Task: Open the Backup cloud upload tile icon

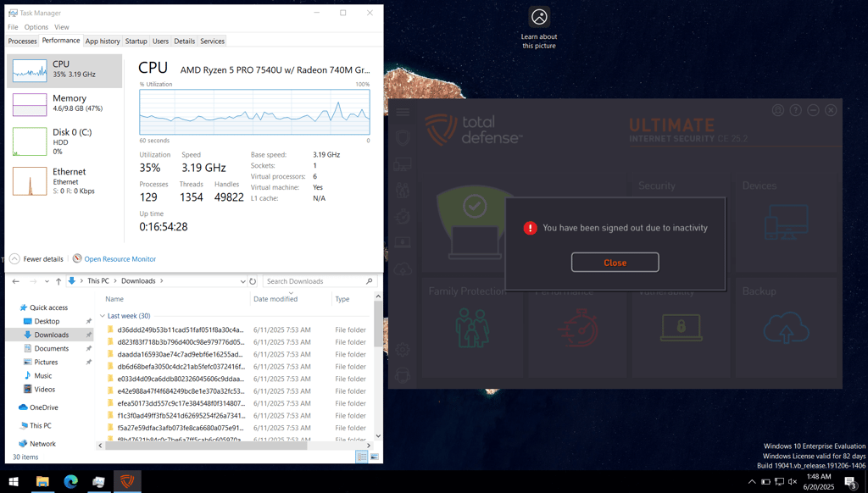Action: click(x=786, y=328)
